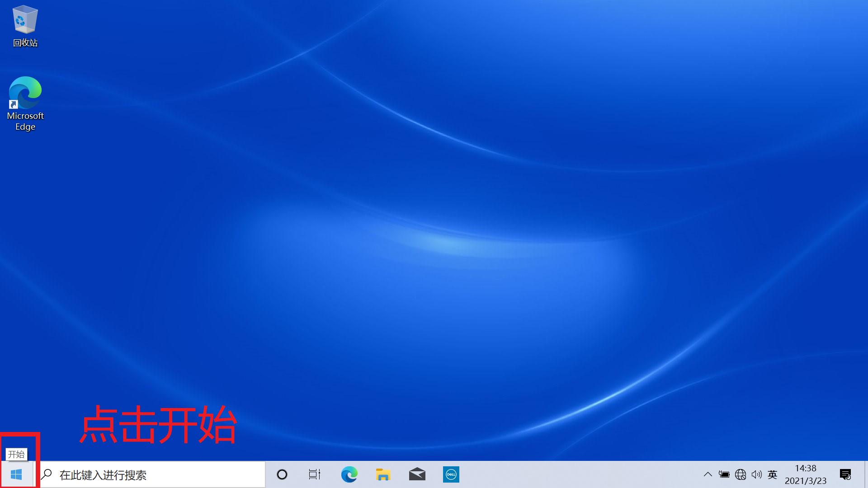This screenshot has height=488, width=868.
Task: Open the volume slider via the speaker icon
Action: (x=757, y=474)
